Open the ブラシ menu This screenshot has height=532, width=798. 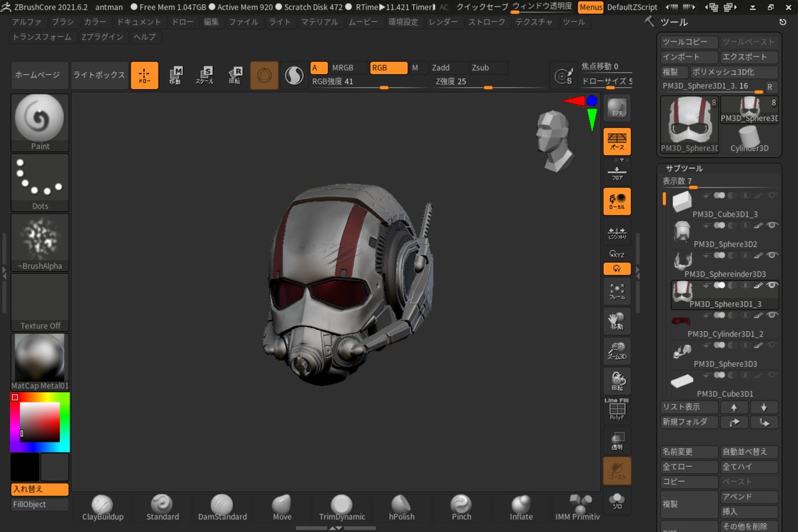pos(63,22)
